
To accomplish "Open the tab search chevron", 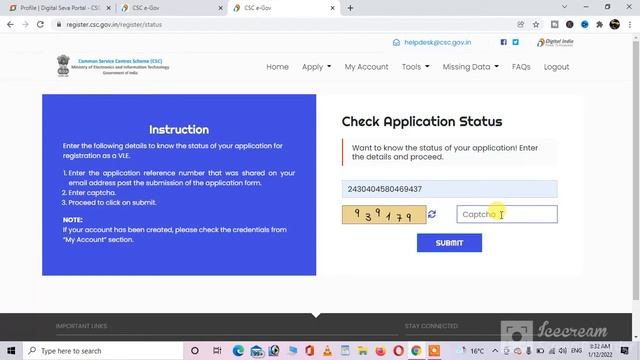I will click(564, 7).
